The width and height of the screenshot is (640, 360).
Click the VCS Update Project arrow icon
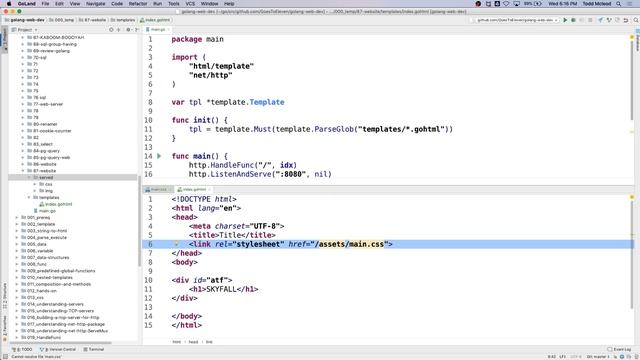(601, 20)
